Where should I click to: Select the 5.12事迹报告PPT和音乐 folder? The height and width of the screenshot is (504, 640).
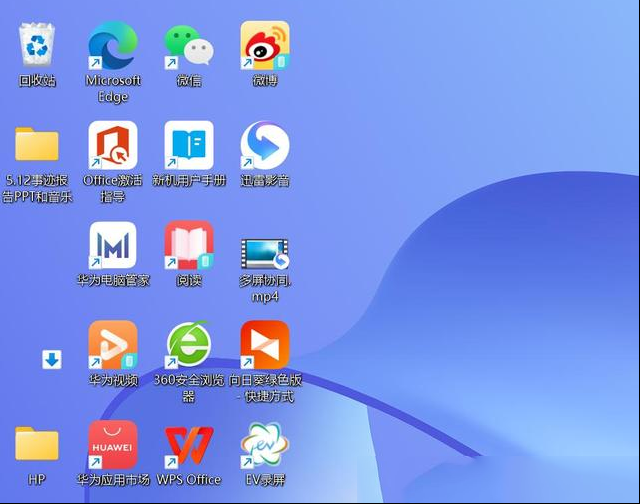[37, 144]
